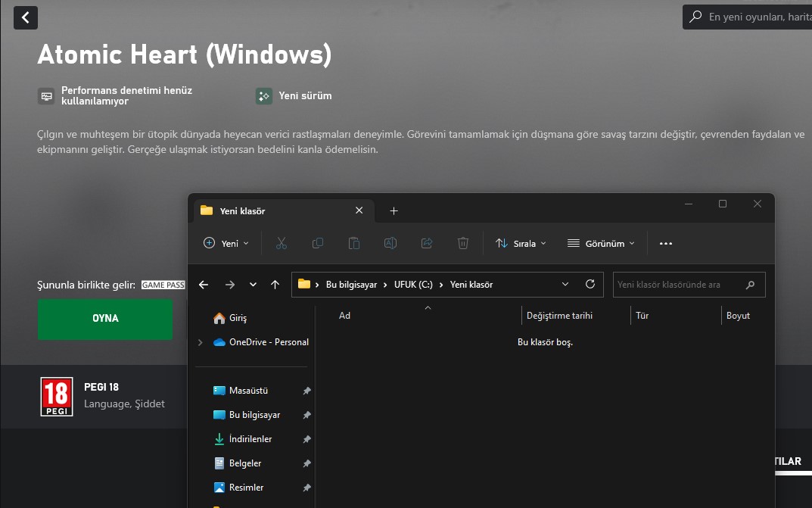
Task: Unpin Masaüstü using its pin icon
Action: coord(306,391)
